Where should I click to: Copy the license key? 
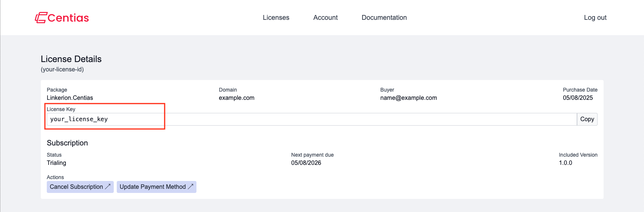coord(587,119)
